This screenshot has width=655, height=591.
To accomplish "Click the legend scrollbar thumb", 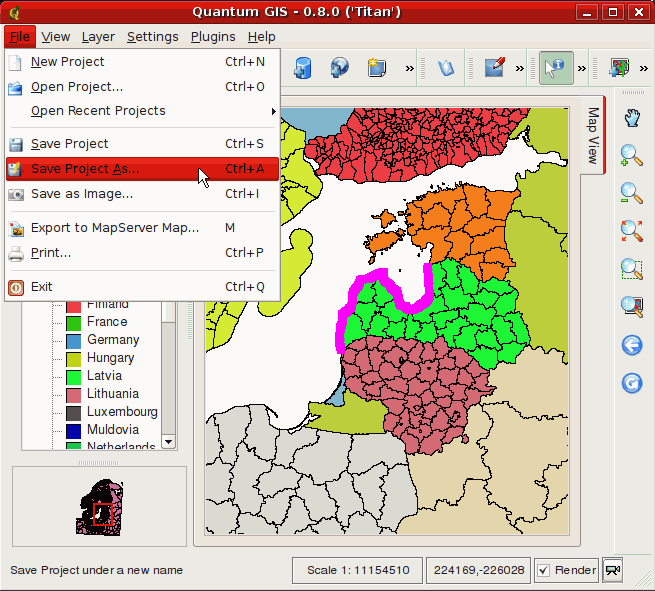I will pos(168,312).
